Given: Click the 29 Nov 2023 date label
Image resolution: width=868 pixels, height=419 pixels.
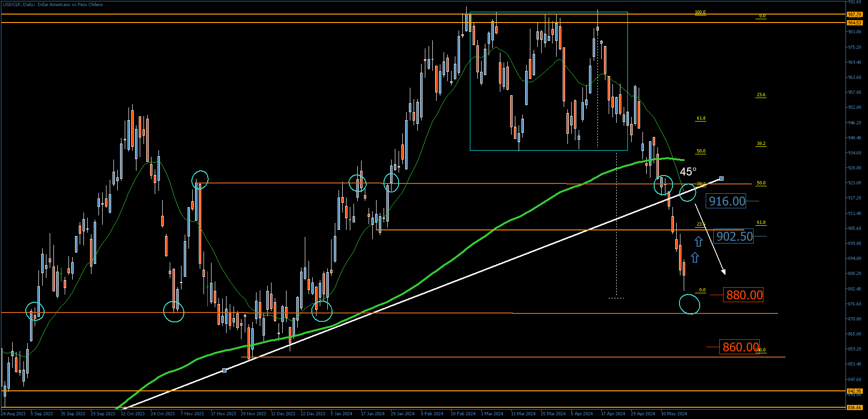Looking at the screenshot, I should click(x=253, y=414).
